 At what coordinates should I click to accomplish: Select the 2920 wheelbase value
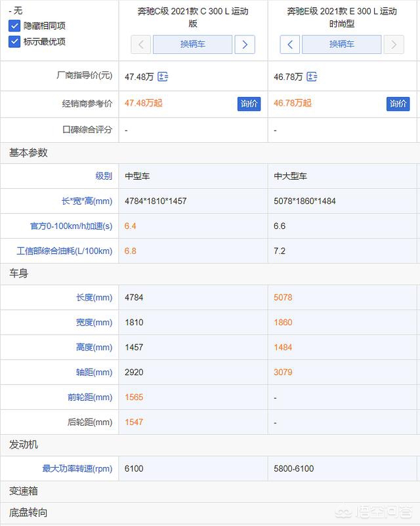pyautogui.click(x=134, y=373)
